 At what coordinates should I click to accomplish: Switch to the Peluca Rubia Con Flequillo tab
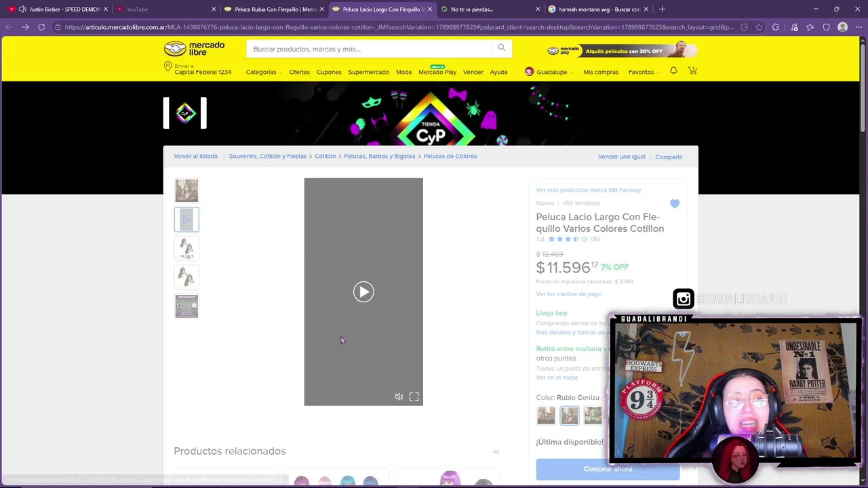[x=275, y=9]
